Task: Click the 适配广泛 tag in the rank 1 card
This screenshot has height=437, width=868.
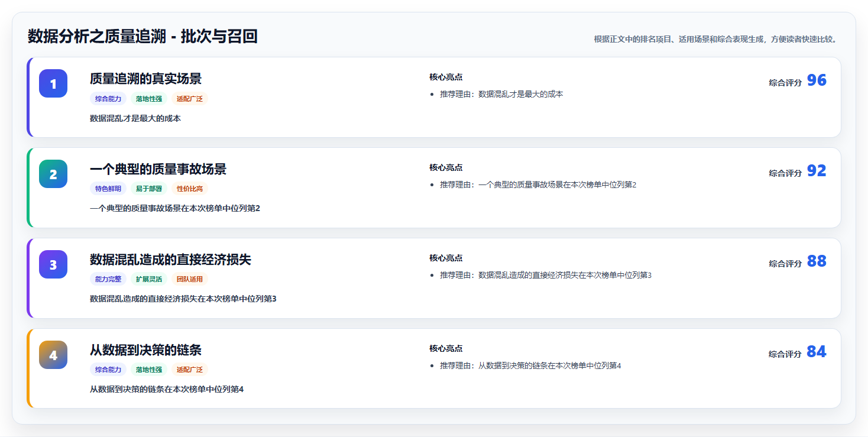Action: click(190, 99)
